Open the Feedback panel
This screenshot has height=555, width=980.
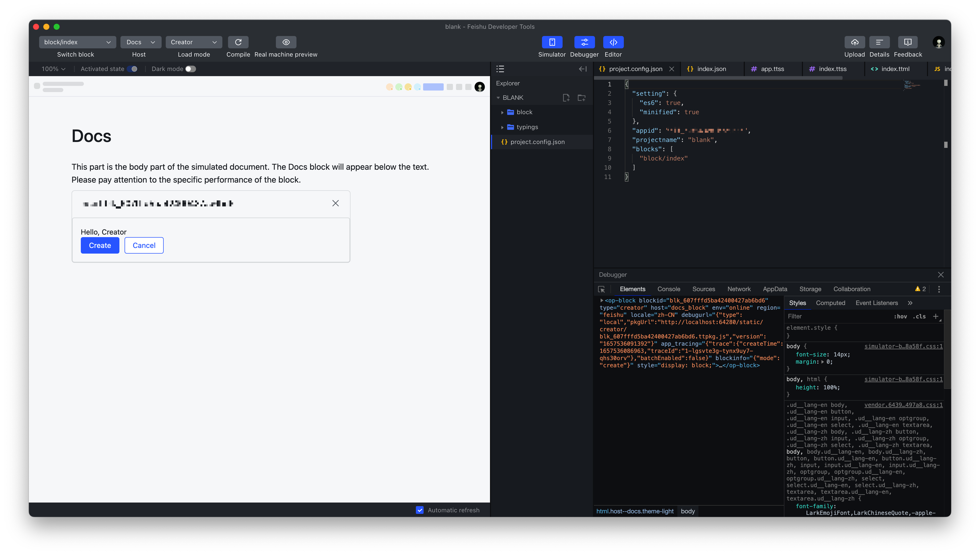coord(908,42)
